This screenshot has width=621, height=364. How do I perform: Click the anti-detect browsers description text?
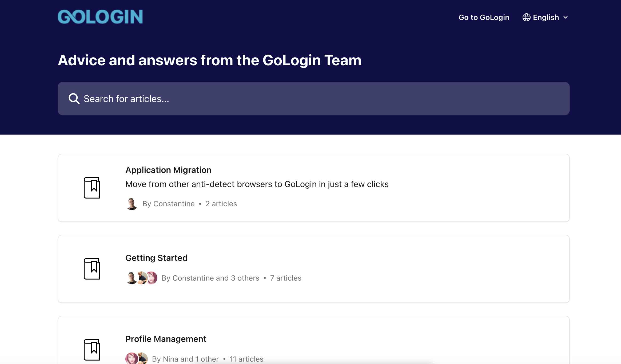[257, 184]
